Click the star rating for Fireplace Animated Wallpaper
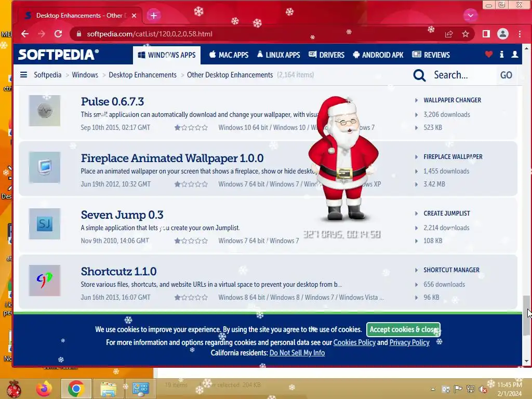Viewport: 532px width, 399px height. (191, 184)
